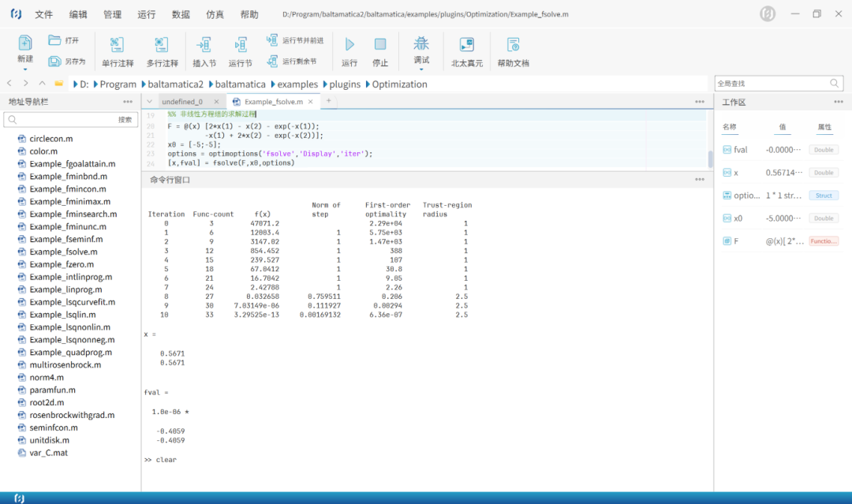Open the 仿真 menu
Viewport: 852px width, 504px height.
pos(215,14)
